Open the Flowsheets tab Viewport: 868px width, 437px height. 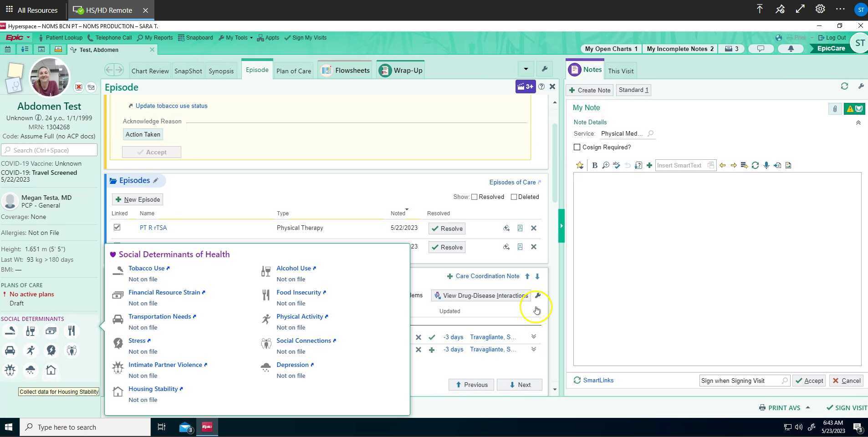pos(346,71)
